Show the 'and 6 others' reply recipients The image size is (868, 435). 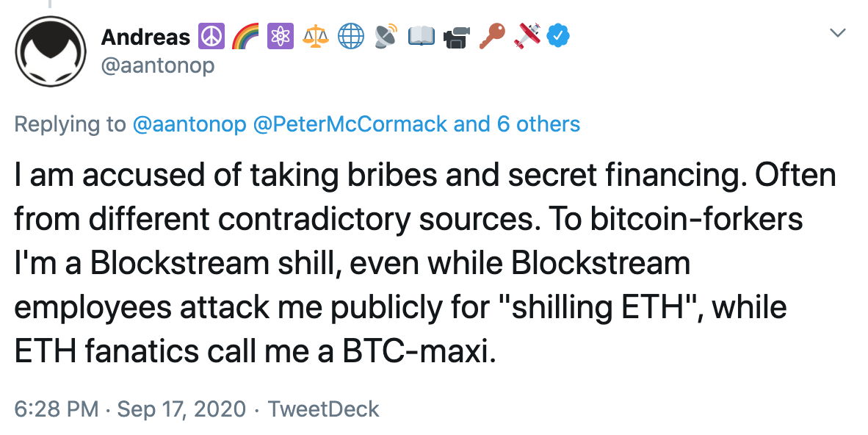tap(516, 124)
